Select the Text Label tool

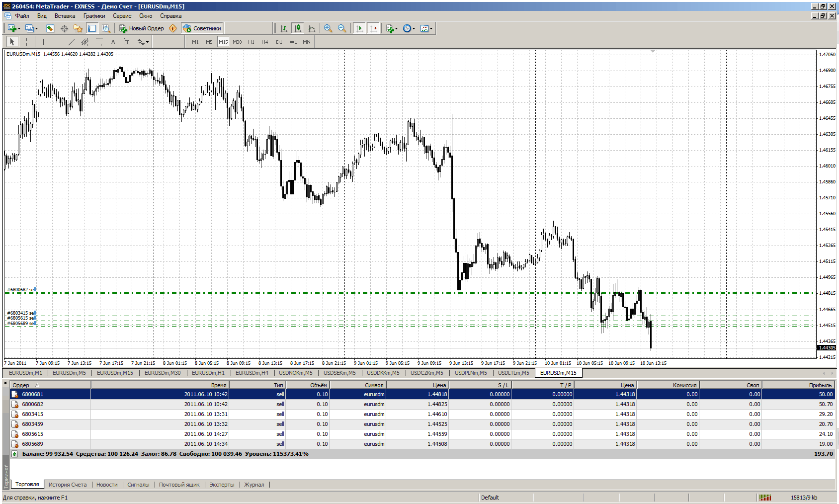click(127, 42)
